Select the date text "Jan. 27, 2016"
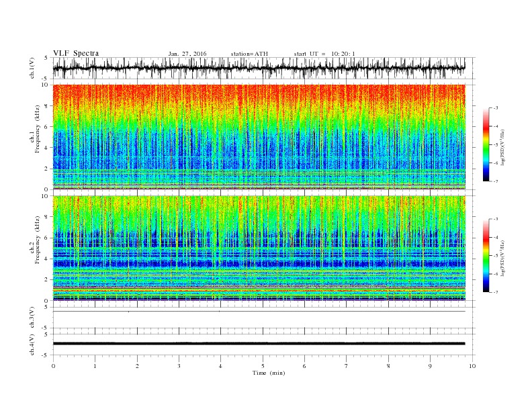Viewport: 532px width, 411px height. coord(187,54)
